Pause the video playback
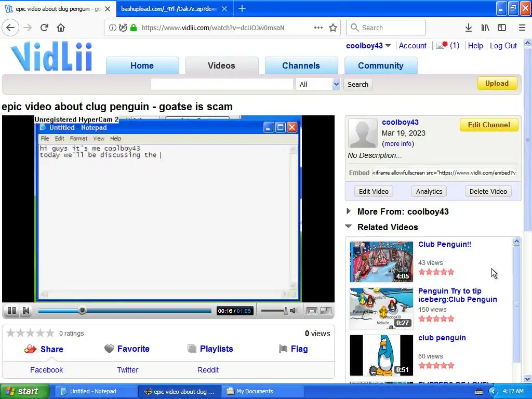The image size is (532, 399). (x=11, y=311)
